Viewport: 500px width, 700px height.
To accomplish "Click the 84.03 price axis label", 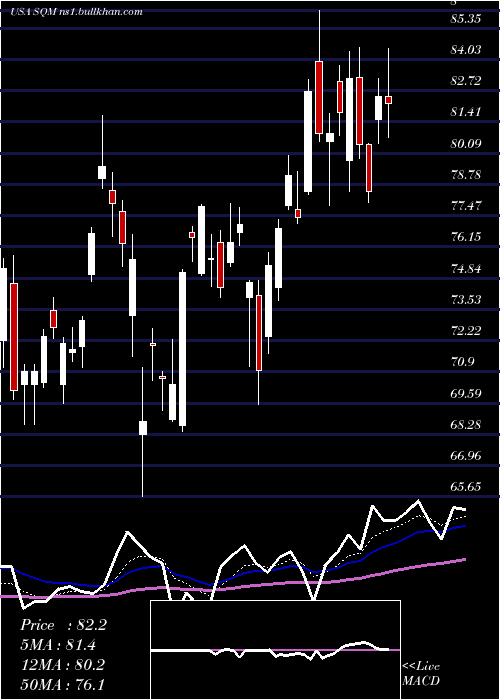I will [x=466, y=50].
